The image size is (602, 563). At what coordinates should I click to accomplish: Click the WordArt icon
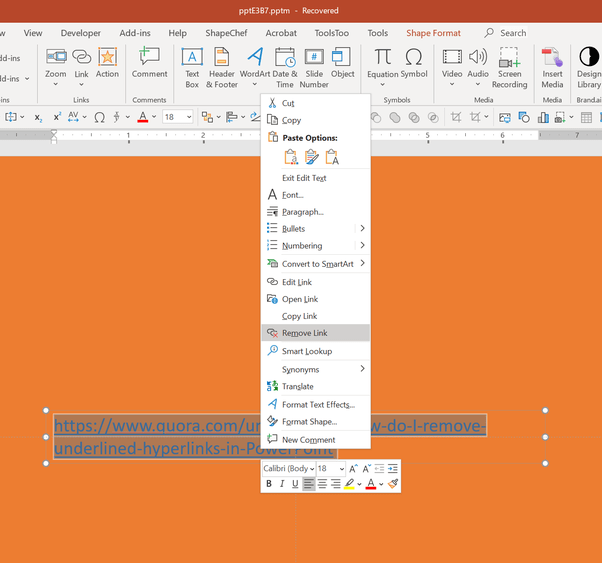click(x=255, y=57)
